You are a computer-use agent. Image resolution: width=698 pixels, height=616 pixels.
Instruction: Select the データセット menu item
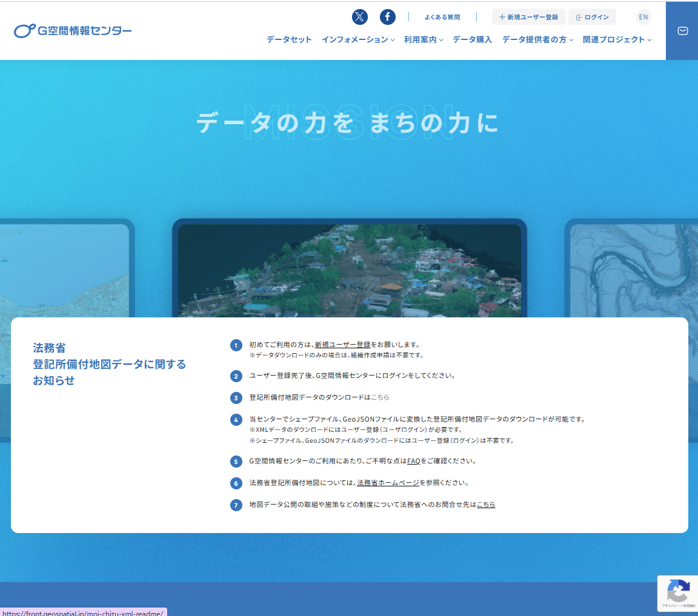pyautogui.click(x=288, y=39)
